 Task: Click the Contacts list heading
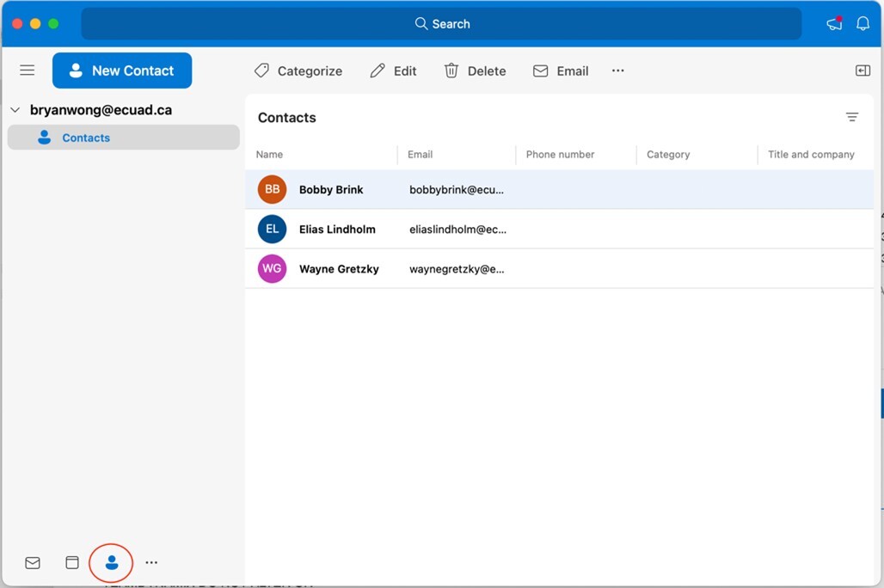point(287,117)
